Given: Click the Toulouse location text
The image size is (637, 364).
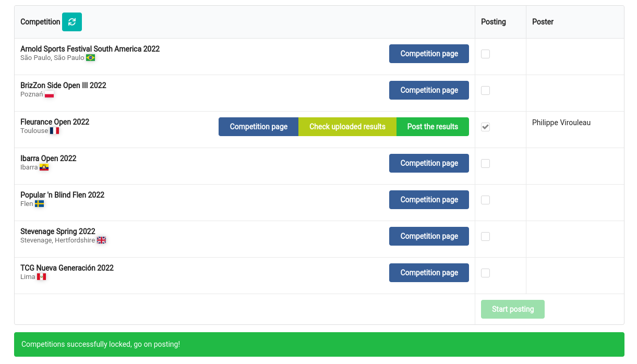Looking at the screenshot, I should [34, 131].
